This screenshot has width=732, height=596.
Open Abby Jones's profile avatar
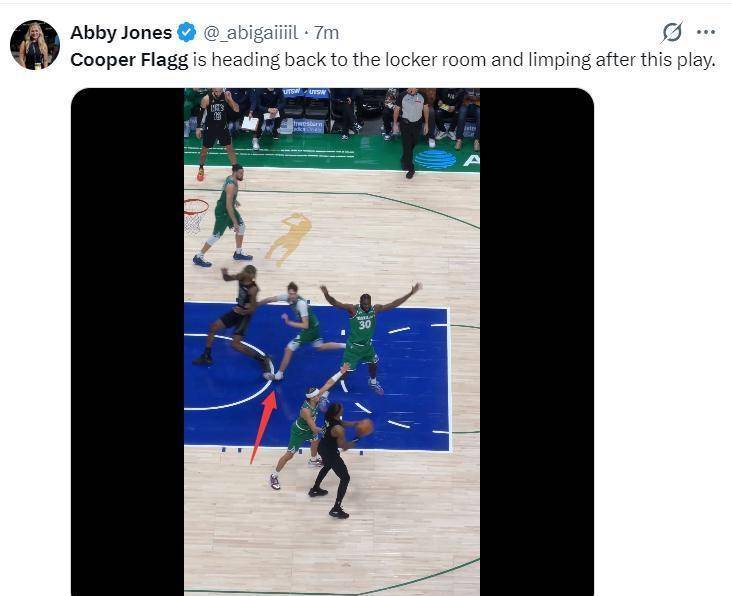tap(35, 45)
